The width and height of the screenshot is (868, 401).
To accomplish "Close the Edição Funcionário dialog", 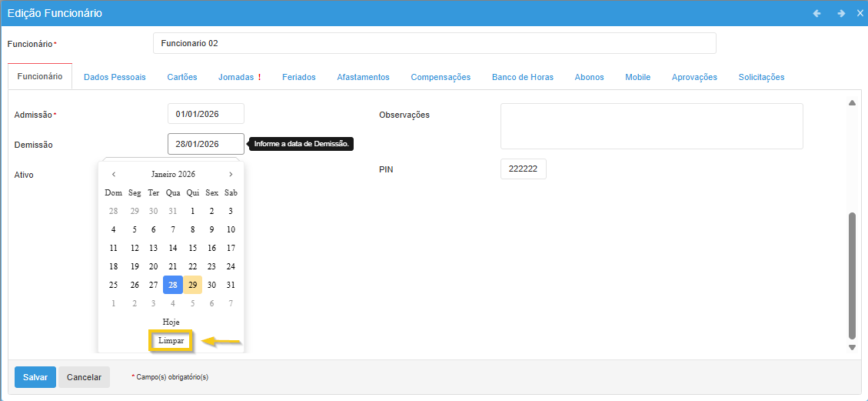I will pyautogui.click(x=860, y=13).
